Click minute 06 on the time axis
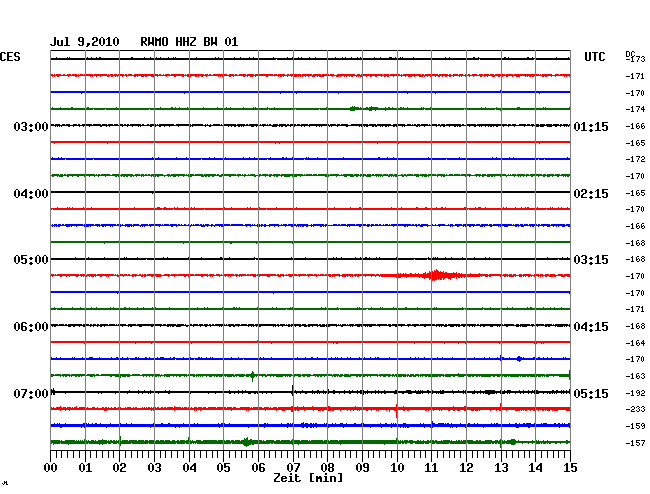This screenshot has height=494, width=650. tap(258, 467)
